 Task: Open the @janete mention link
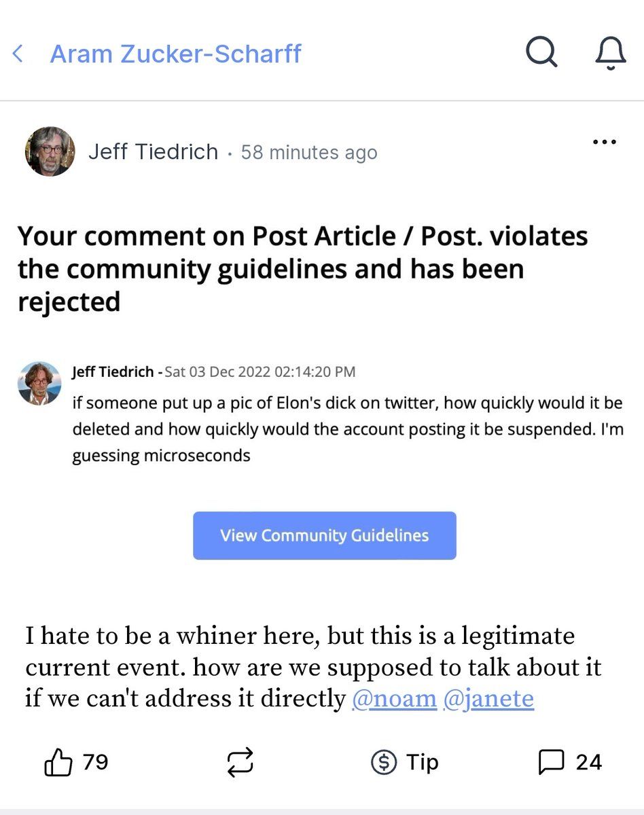pos(488,699)
